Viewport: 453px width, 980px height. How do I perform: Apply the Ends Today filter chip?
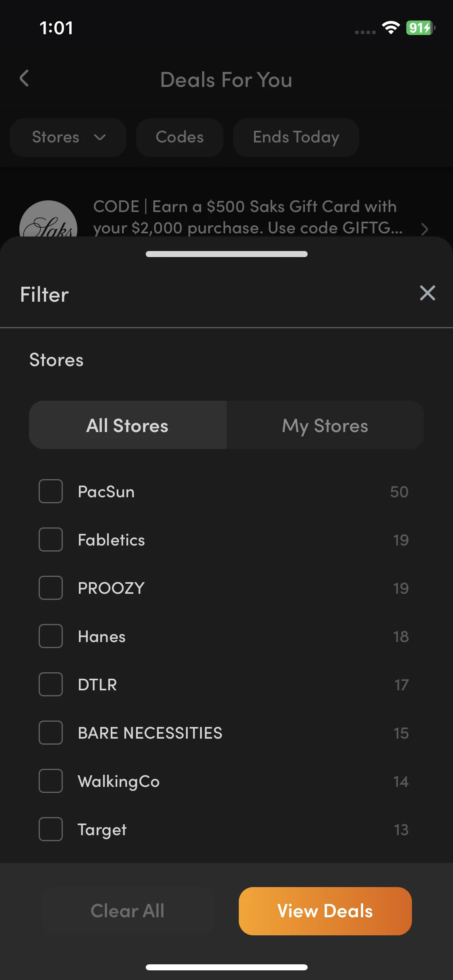[296, 137]
